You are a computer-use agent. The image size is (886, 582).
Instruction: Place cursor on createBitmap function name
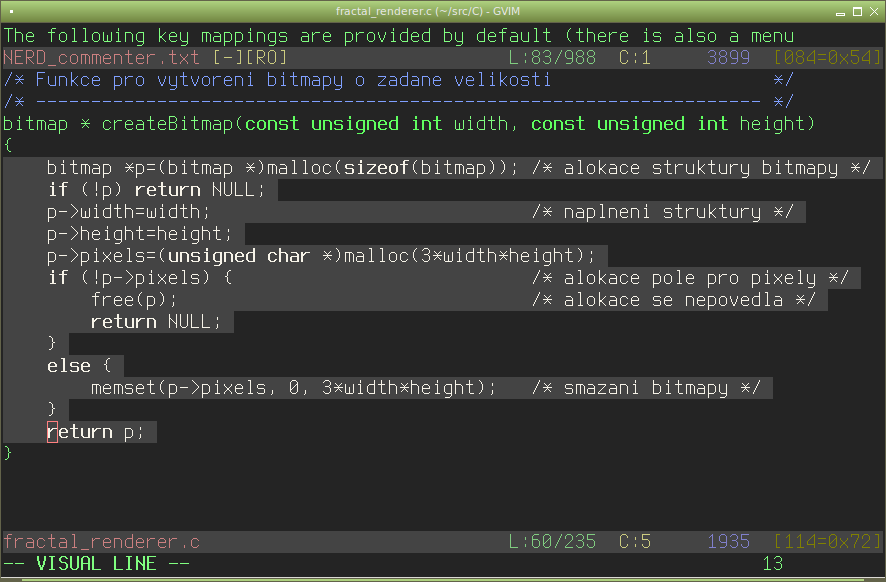point(167,124)
